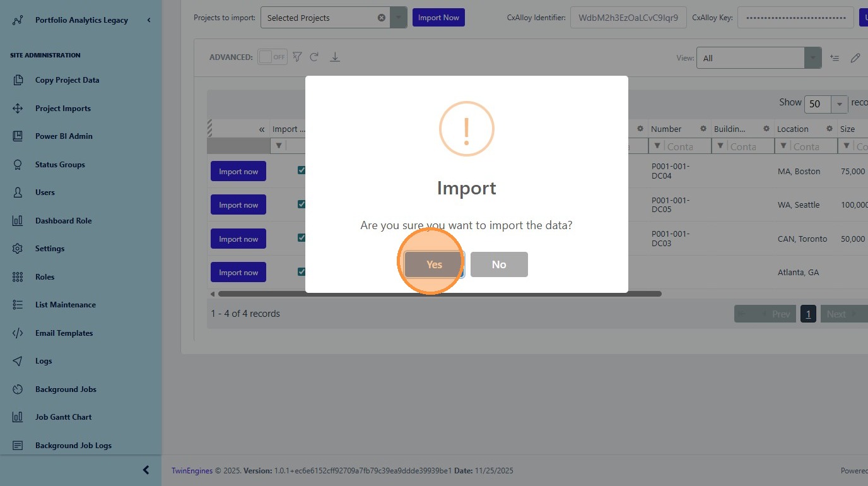Toggle import checkbox for Atlanta row
868x486 pixels.
302,271
